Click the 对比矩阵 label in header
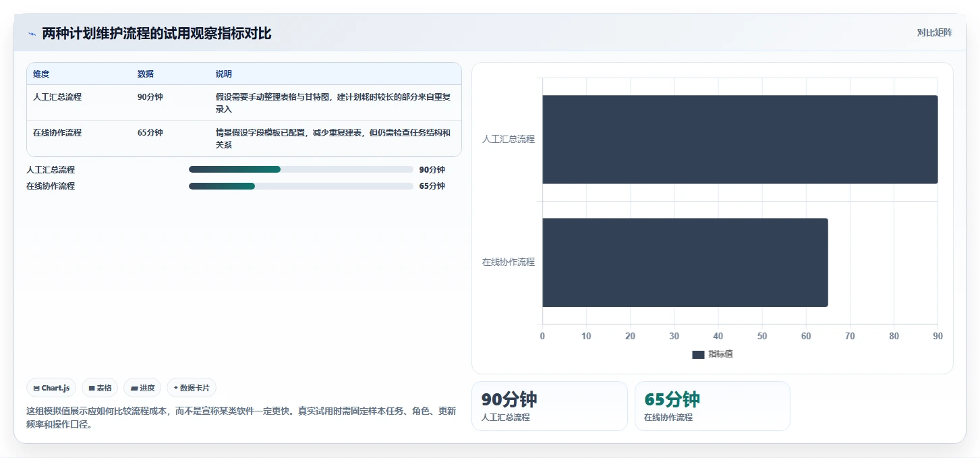Image resolution: width=980 pixels, height=458 pixels. [934, 32]
